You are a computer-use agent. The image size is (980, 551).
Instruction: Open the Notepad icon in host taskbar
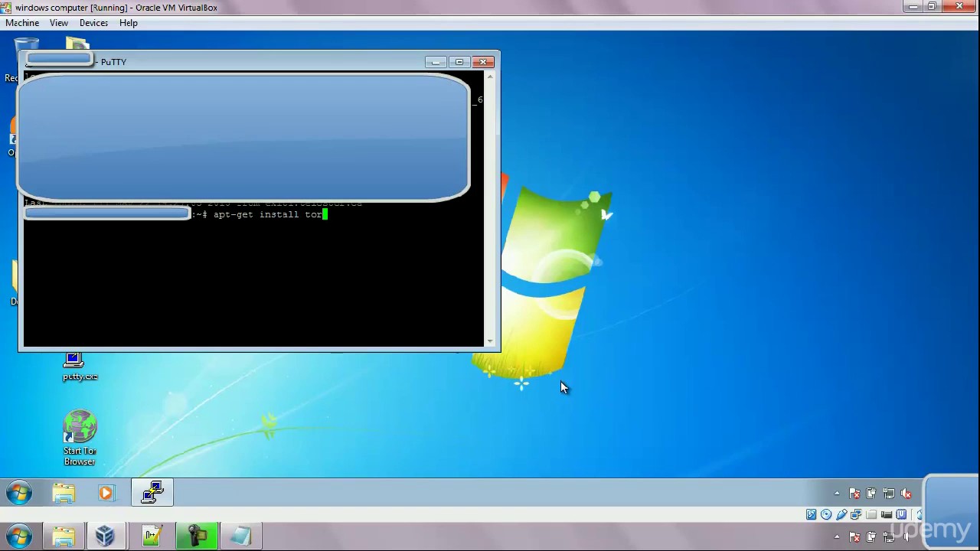click(241, 536)
